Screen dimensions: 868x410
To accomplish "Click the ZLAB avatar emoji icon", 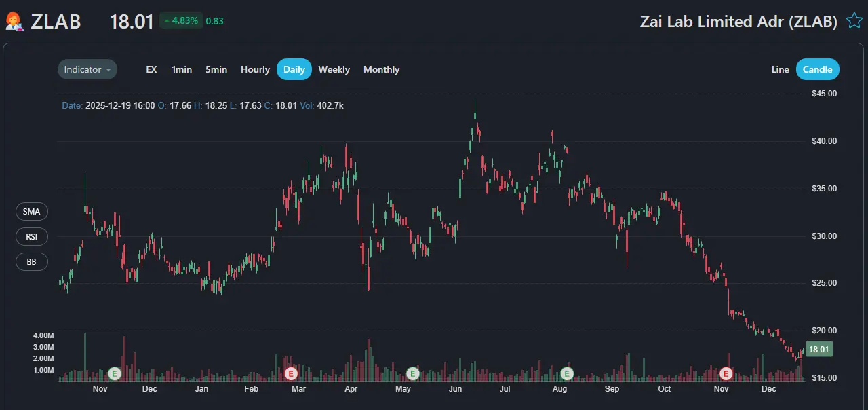I will (x=13, y=21).
